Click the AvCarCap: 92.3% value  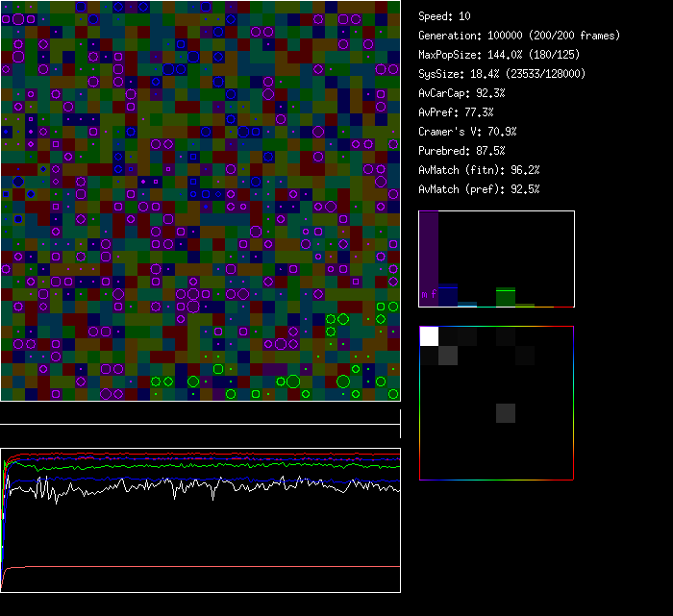461,93
